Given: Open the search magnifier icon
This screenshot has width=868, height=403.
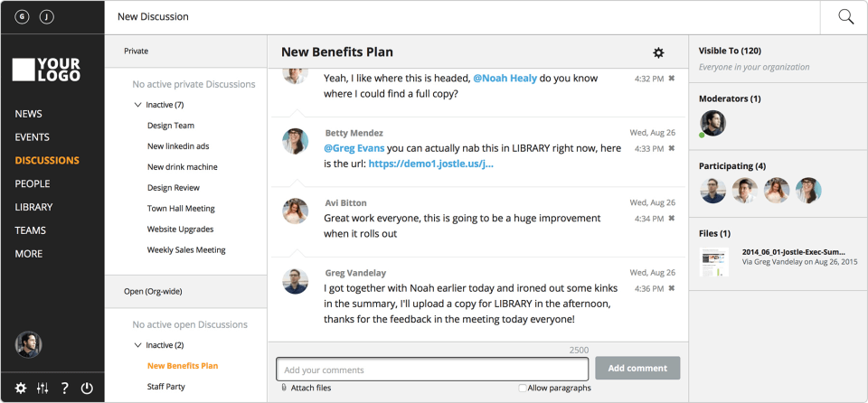Looking at the screenshot, I should pos(845,17).
